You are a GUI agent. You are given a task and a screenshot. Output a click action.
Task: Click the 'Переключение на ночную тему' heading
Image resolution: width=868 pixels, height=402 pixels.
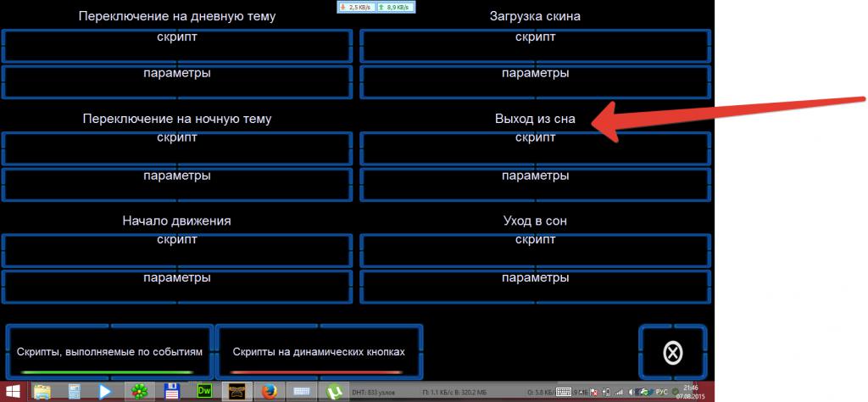coord(177,119)
